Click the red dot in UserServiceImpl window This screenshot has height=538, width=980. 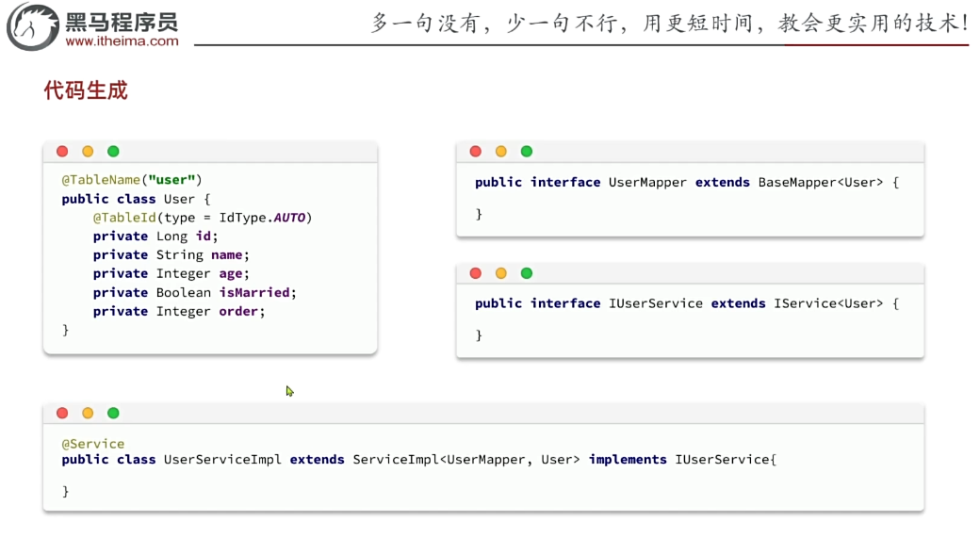pyautogui.click(x=62, y=413)
